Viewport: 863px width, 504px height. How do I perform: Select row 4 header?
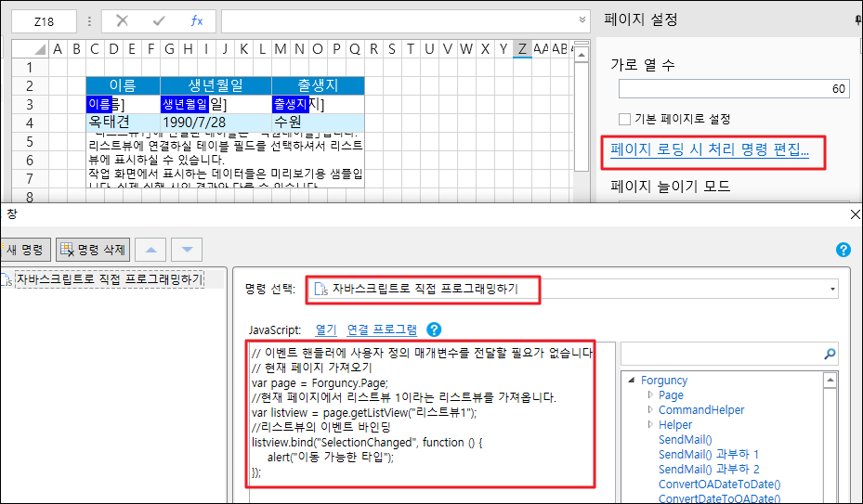pos(31,123)
